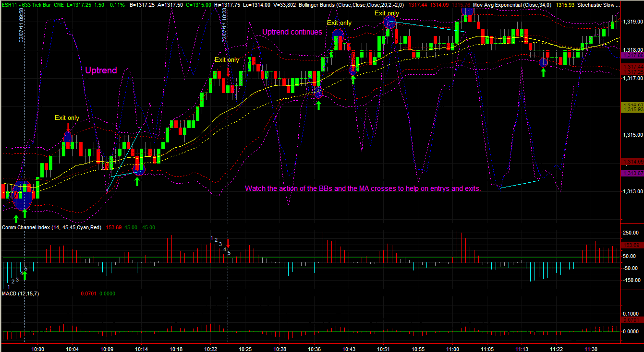Viewport: 644px width, 352px height.
Task: Click the 0.1000 MACD axis label
Action: [x=631, y=314]
